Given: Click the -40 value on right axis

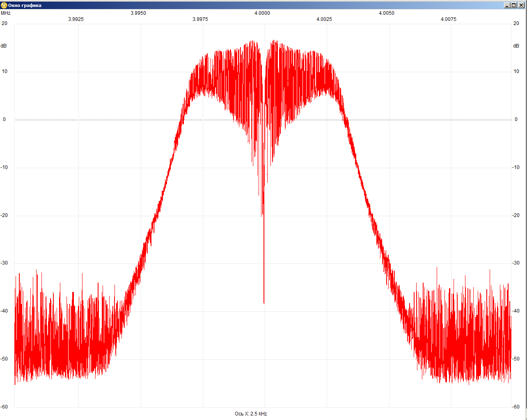Looking at the screenshot, I should 516,311.
